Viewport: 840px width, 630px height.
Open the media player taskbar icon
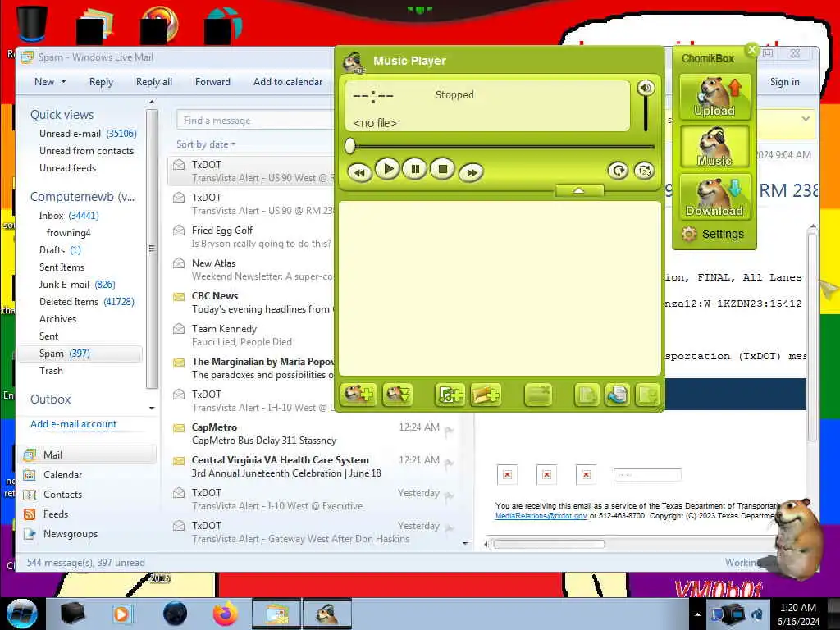[x=121, y=614]
